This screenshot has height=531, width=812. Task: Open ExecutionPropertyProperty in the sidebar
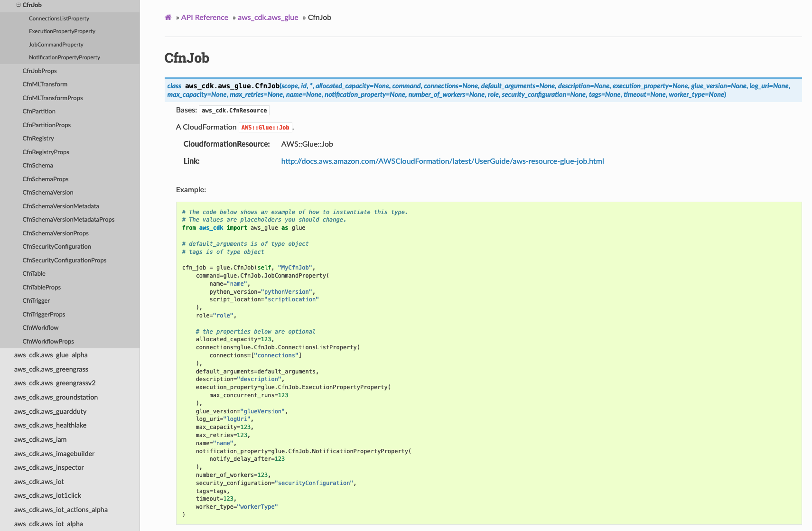(62, 31)
